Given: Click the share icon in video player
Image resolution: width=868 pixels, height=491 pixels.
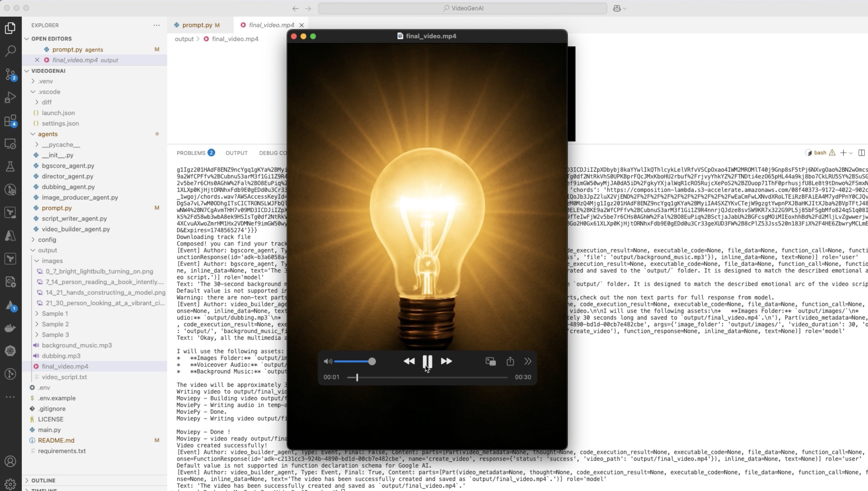Looking at the screenshot, I should pos(510,361).
